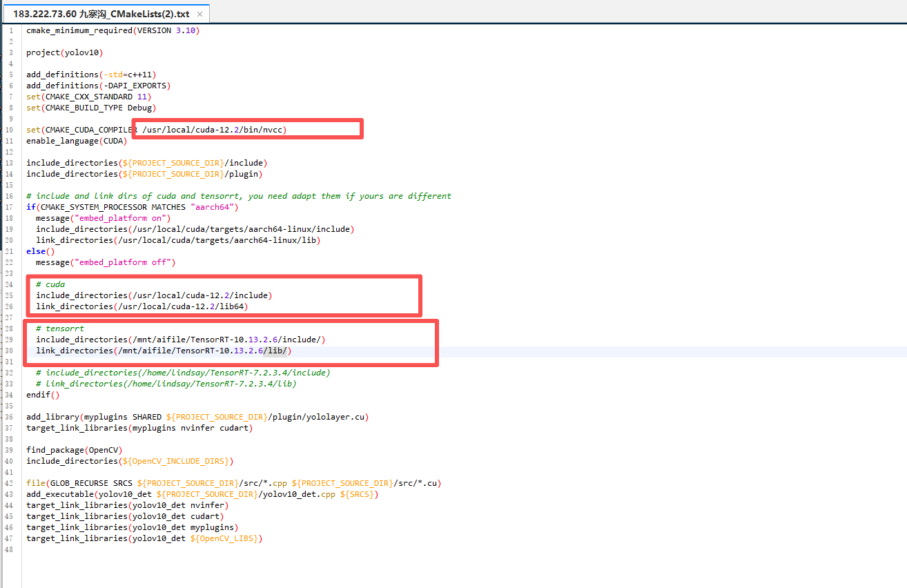Image resolution: width=907 pixels, height=588 pixels.
Task: Click the cmake_minimum_required(VERSION 3.10) line
Action: click(x=113, y=30)
